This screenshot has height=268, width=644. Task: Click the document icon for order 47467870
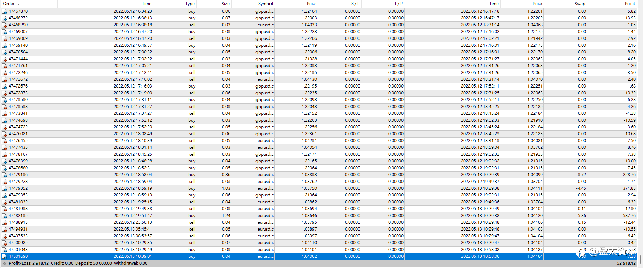[4, 11]
